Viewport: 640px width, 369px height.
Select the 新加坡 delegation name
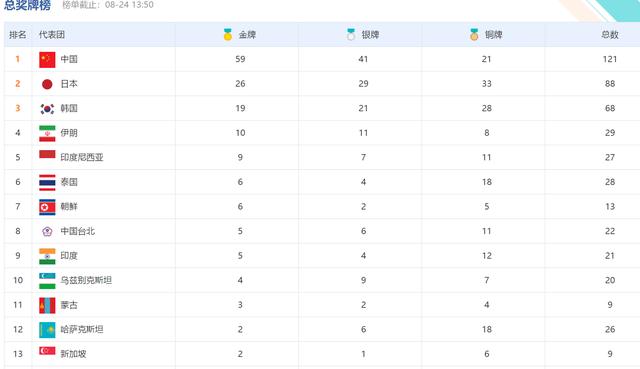point(73,354)
